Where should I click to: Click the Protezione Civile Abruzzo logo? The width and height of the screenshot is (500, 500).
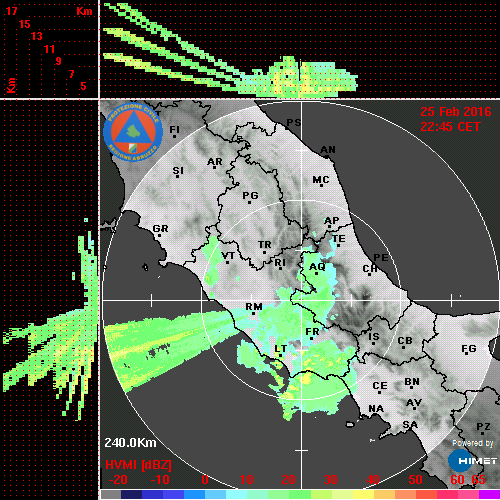133,132
